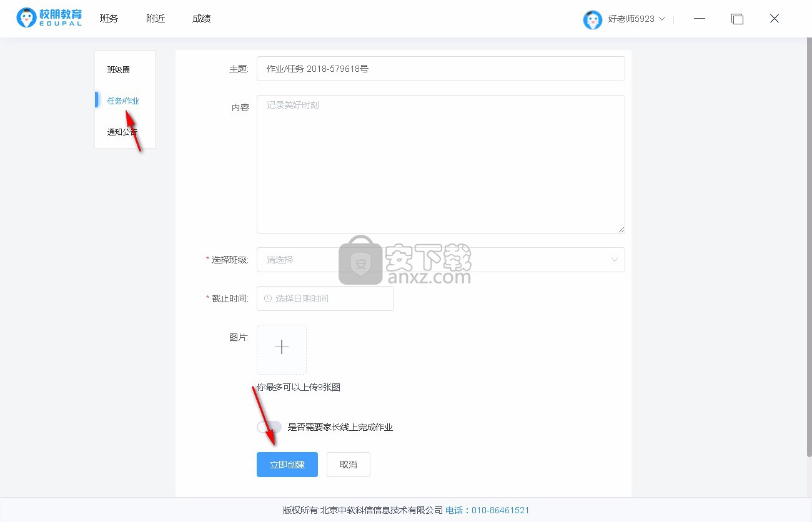Click the 你最多可以上传9张图 hint text

299,387
